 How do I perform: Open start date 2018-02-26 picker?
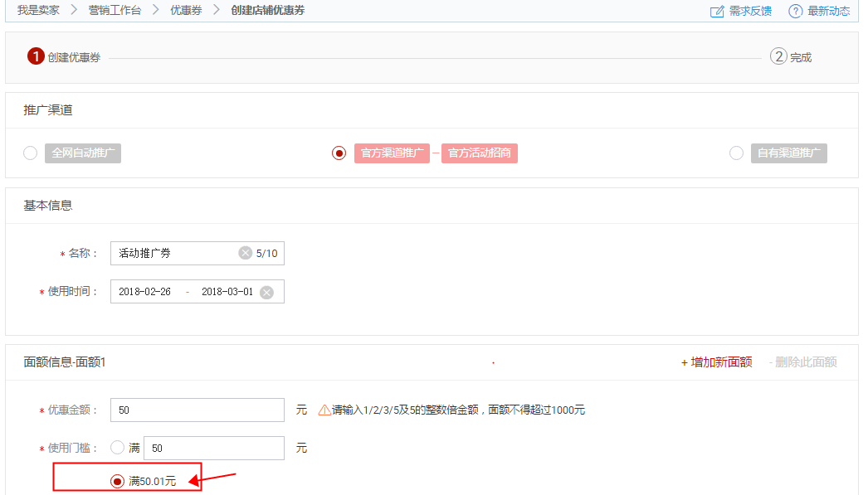click(x=144, y=292)
